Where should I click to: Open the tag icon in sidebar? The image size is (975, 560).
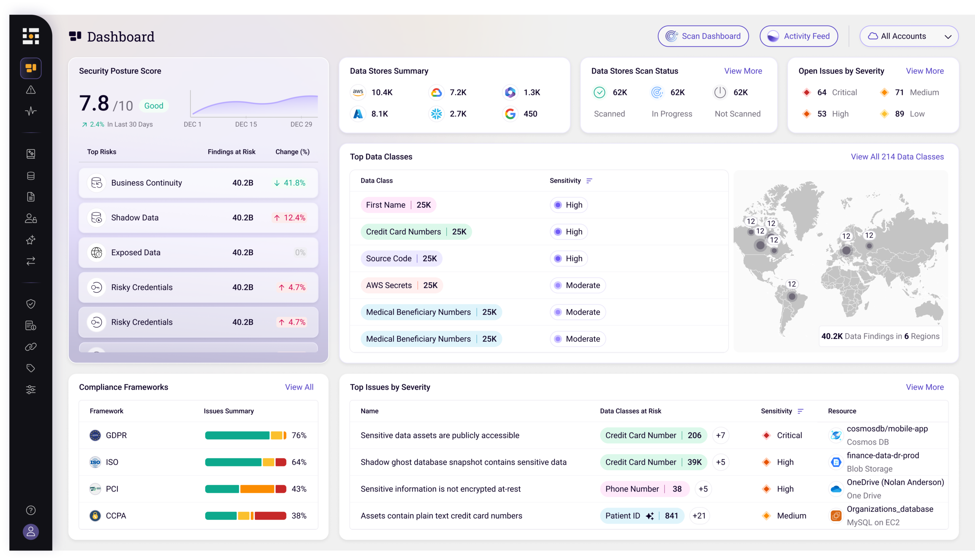[x=31, y=368]
